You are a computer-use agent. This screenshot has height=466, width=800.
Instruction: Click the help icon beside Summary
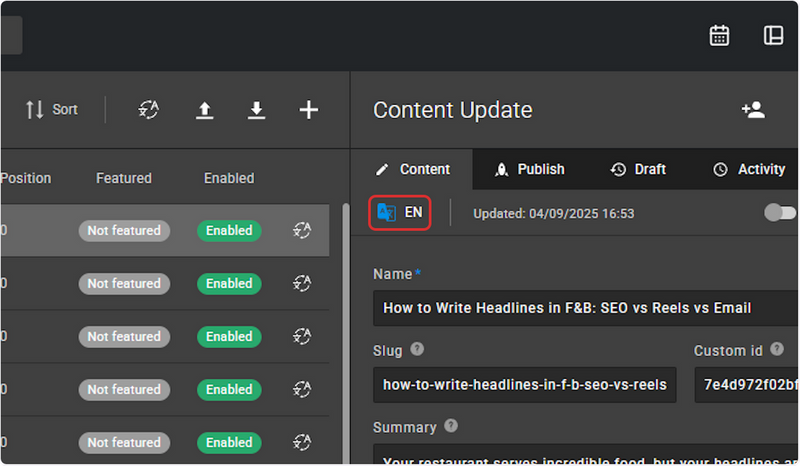point(451,426)
